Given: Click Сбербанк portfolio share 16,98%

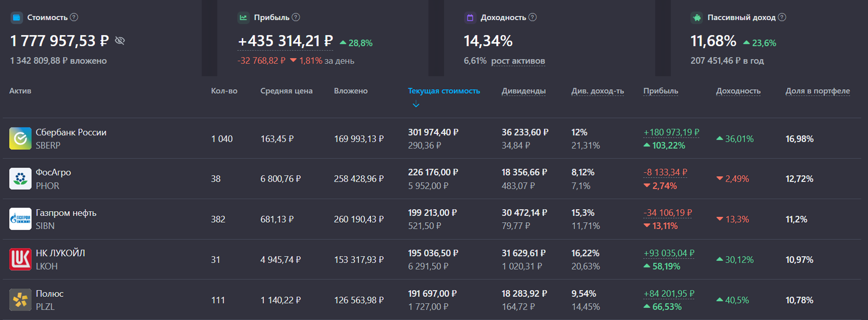Looking at the screenshot, I should point(799,139).
